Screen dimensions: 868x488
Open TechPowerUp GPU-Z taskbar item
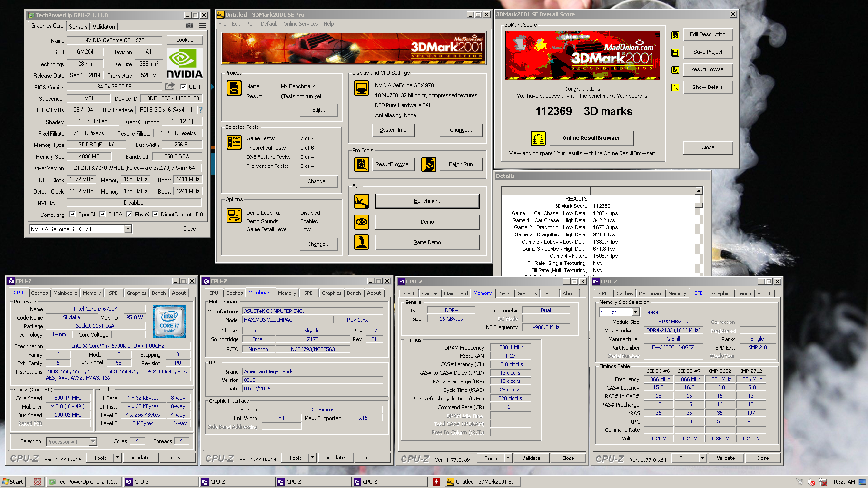click(84, 482)
